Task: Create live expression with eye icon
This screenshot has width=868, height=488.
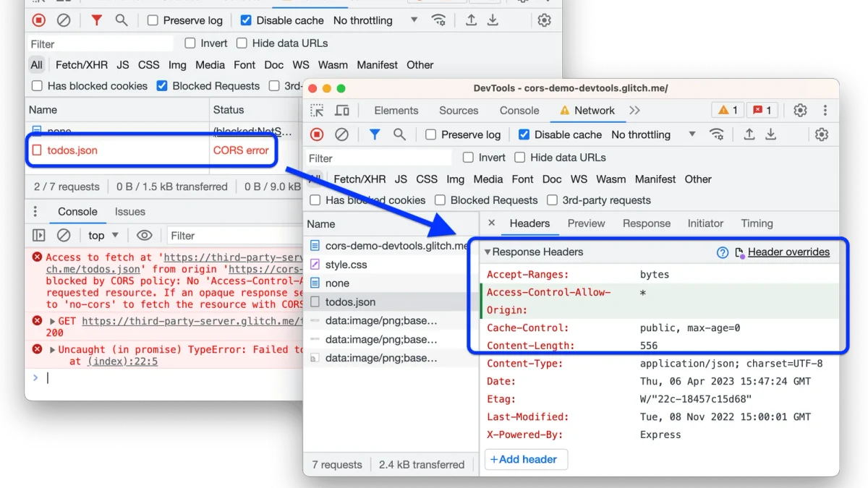Action: click(x=145, y=235)
